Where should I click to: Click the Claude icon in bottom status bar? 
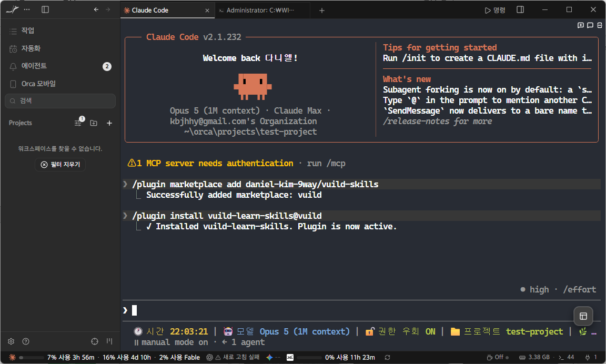[13, 358]
